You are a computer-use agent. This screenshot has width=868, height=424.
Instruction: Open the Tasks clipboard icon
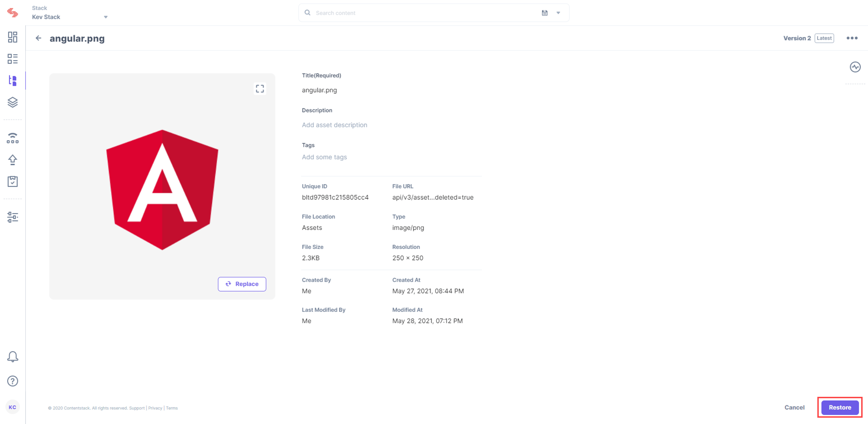[x=12, y=181]
